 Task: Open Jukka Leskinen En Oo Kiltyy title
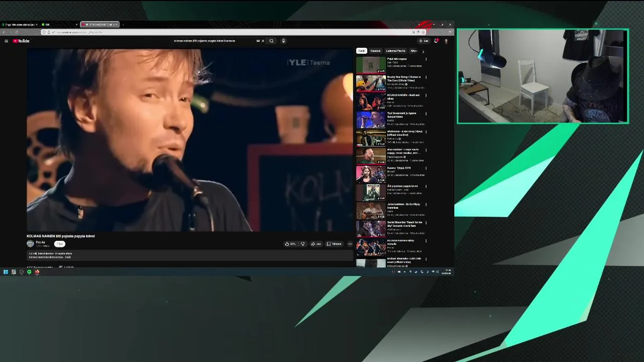pos(404,206)
